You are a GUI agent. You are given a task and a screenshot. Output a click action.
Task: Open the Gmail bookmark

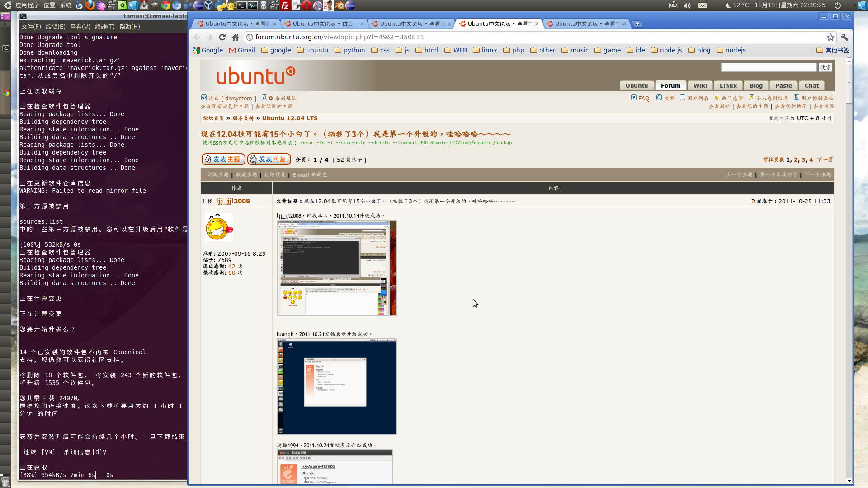[x=242, y=50]
